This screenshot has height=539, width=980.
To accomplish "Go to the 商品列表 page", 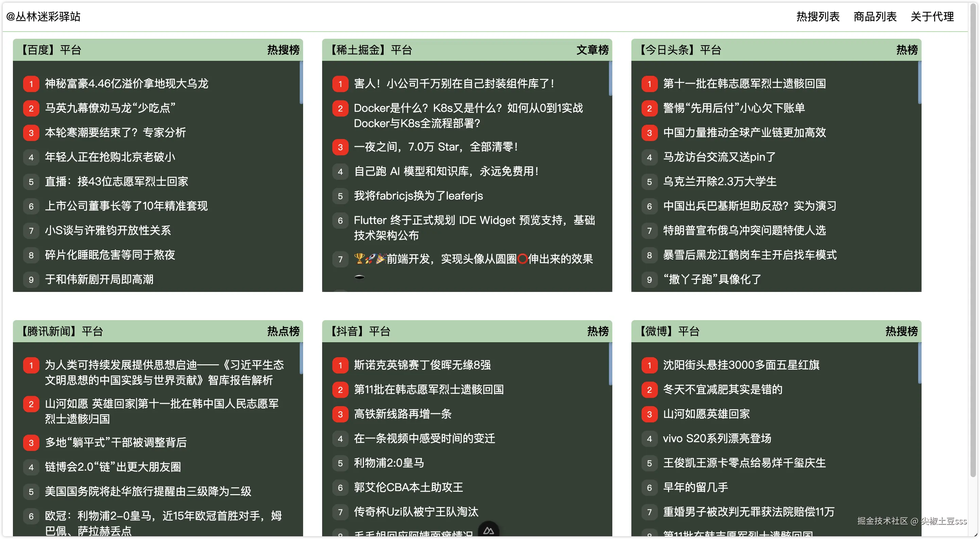I will click(x=875, y=17).
